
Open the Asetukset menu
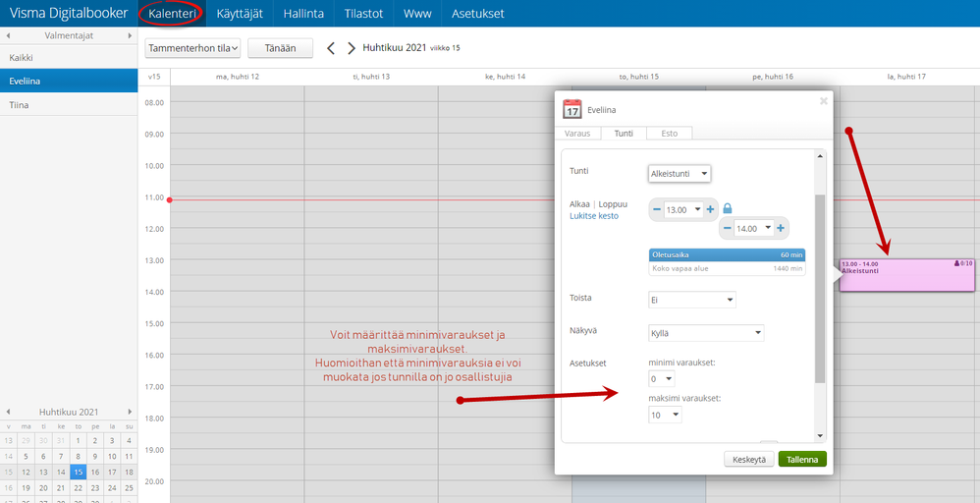[478, 13]
